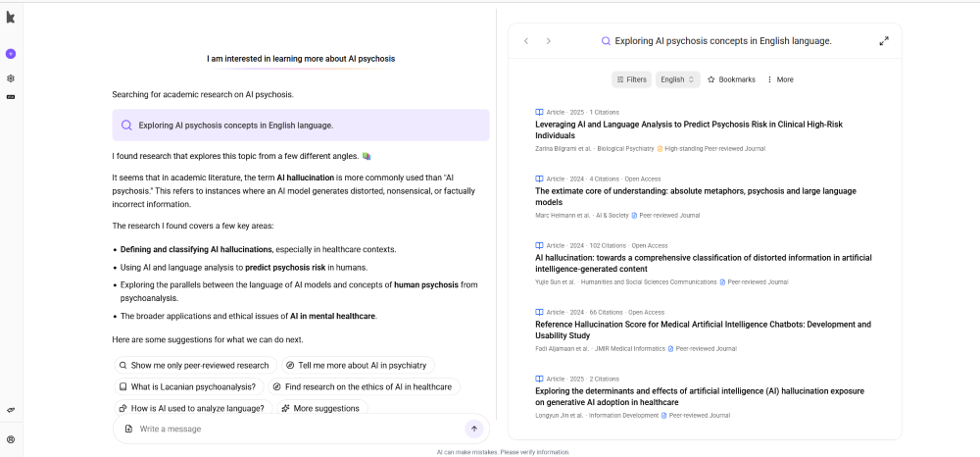980x457 pixels.
Task: Click author 'Fadi Aljamaan et al.'
Action: pyautogui.click(x=562, y=349)
